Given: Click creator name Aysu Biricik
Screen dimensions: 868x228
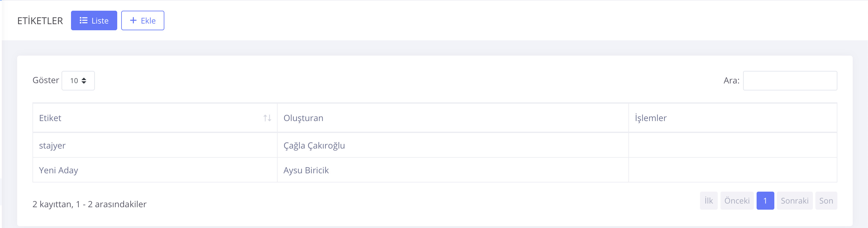Looking at the screenshot, I should (306, 170).
